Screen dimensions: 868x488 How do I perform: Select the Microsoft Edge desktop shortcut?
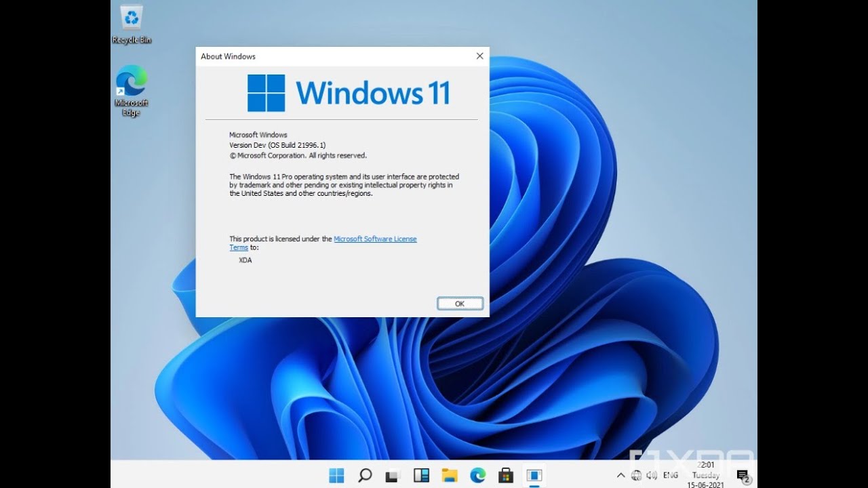(x=132, y=91)
